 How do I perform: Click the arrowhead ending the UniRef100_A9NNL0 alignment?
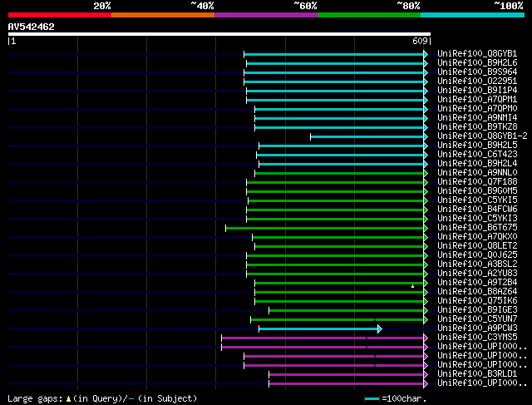coord(426,173)
